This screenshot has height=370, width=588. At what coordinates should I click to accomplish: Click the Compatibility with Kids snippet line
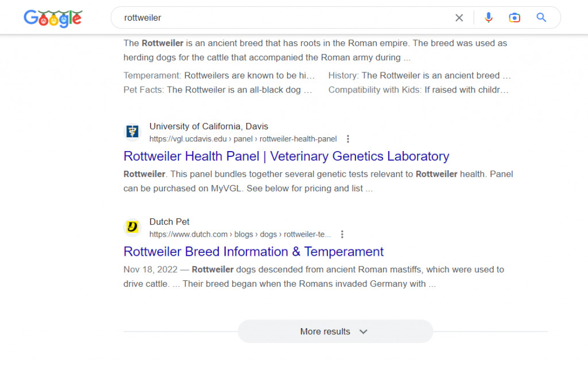pos(419,90)
